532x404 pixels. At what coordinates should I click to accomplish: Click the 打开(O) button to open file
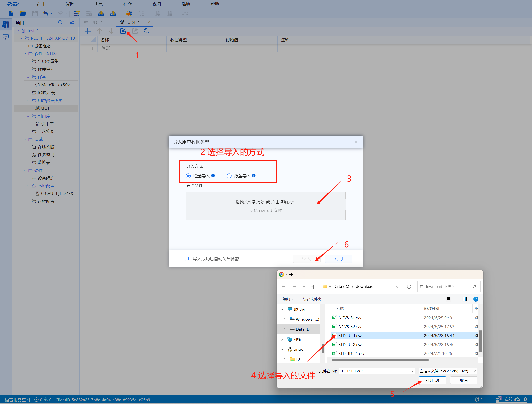pyautogui.click(x=432, y=380)
